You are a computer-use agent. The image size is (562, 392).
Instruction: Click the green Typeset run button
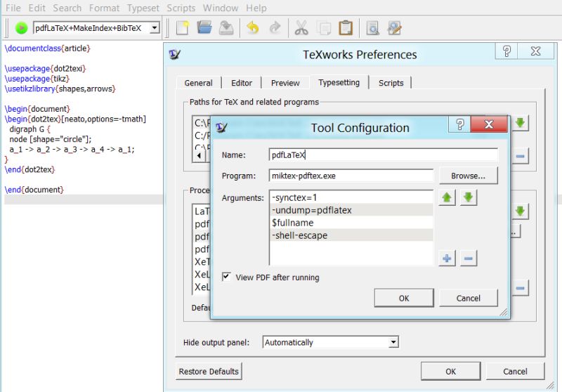21,28
